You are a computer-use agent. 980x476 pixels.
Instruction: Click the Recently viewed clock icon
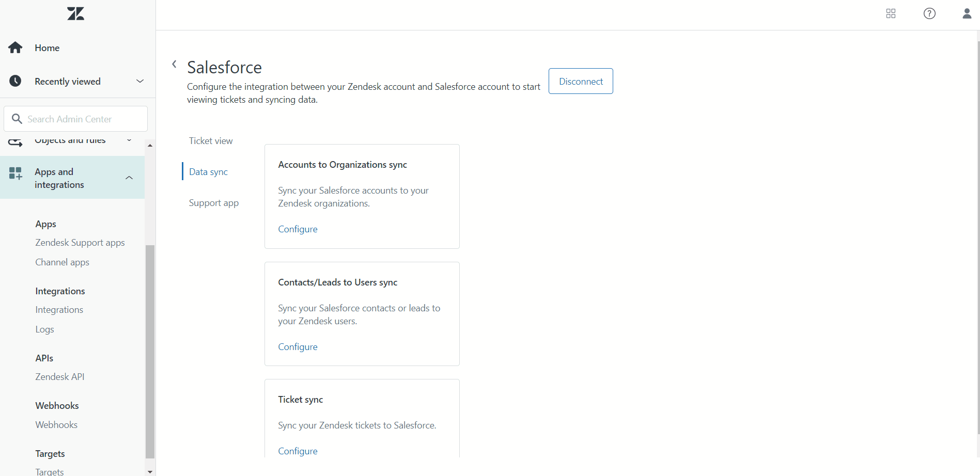15,81
